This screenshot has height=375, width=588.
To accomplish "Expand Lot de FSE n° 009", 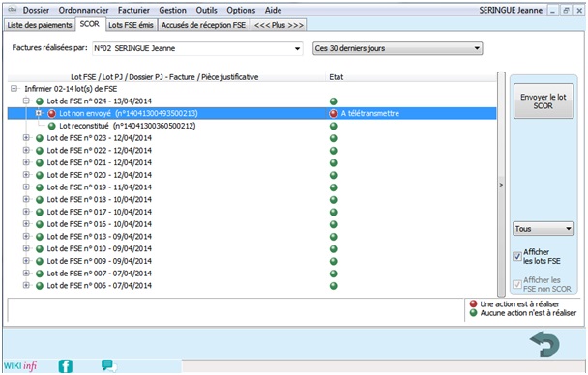I will [26, 260].
